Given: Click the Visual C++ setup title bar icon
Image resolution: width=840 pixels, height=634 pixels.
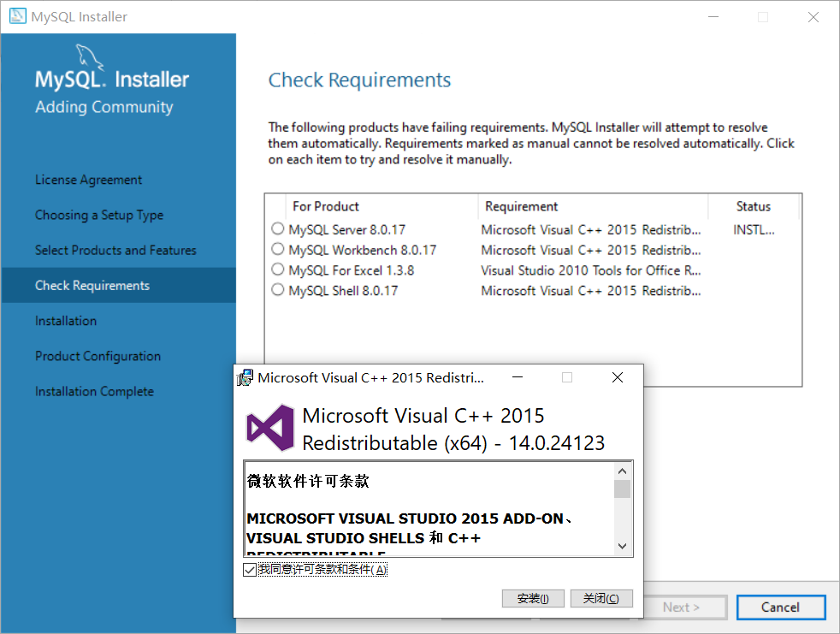Looking at the screenshot, I should tap(245, 378).
